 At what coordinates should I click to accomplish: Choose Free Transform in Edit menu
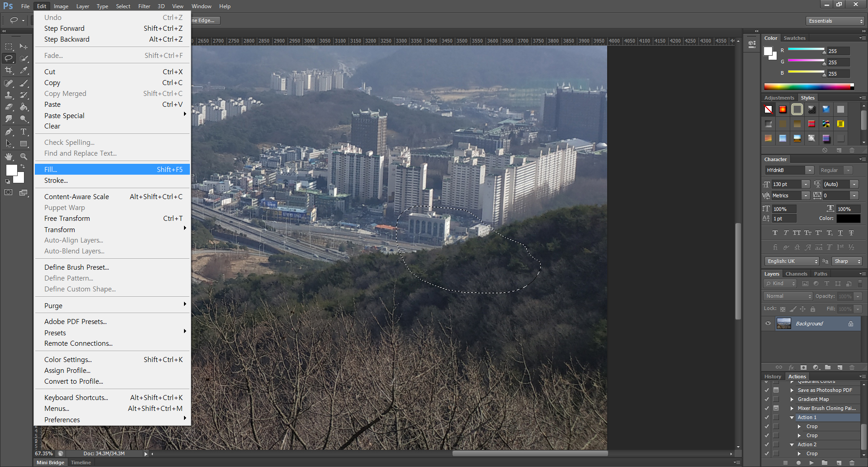pos(112,218)
